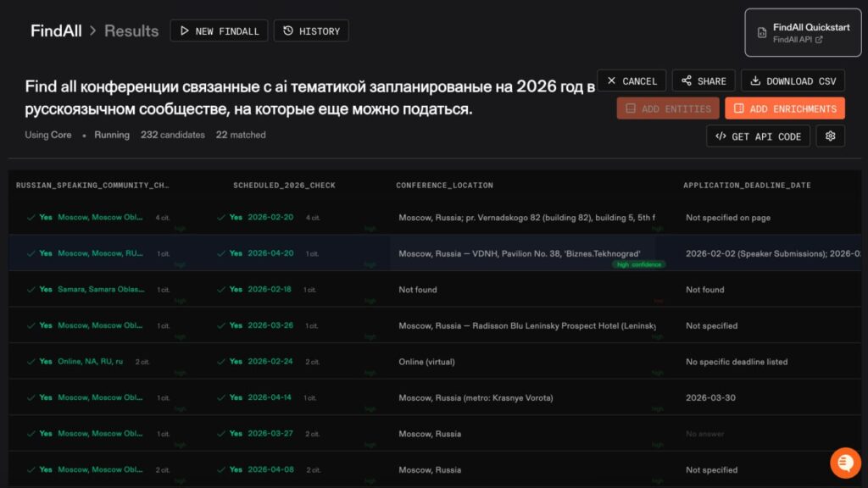Viewport: 868px width, 488px height.
Task: Open the chat bubble assistant icon
Action: pos(844,463)
